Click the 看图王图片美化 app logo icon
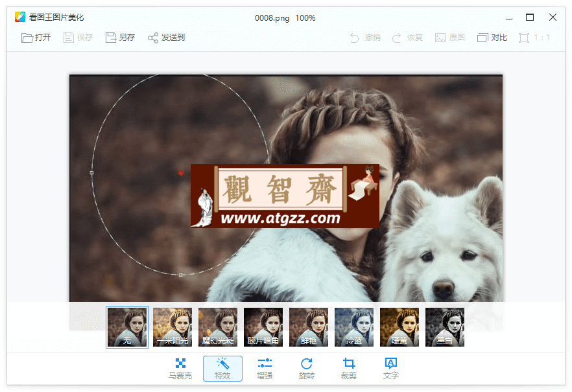 coord(20,17)
